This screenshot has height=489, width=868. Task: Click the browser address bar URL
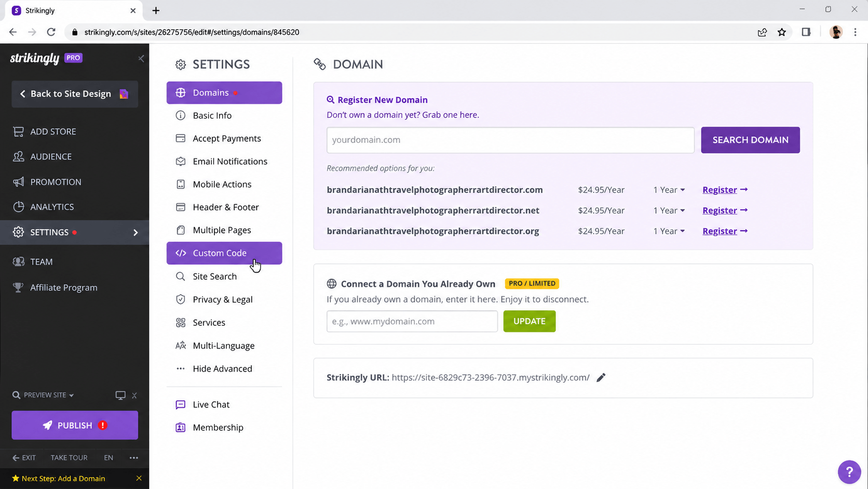click(192, 32)
